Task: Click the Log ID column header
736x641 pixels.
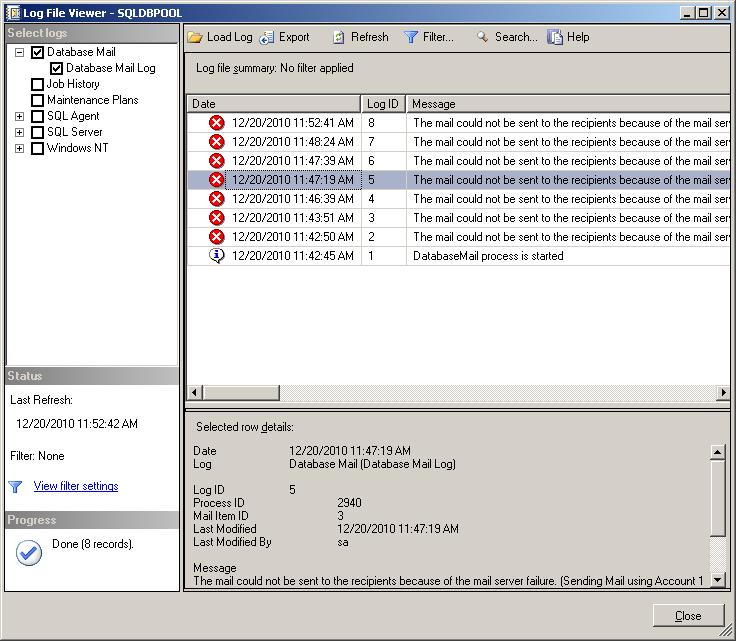Action: (383, 104)
